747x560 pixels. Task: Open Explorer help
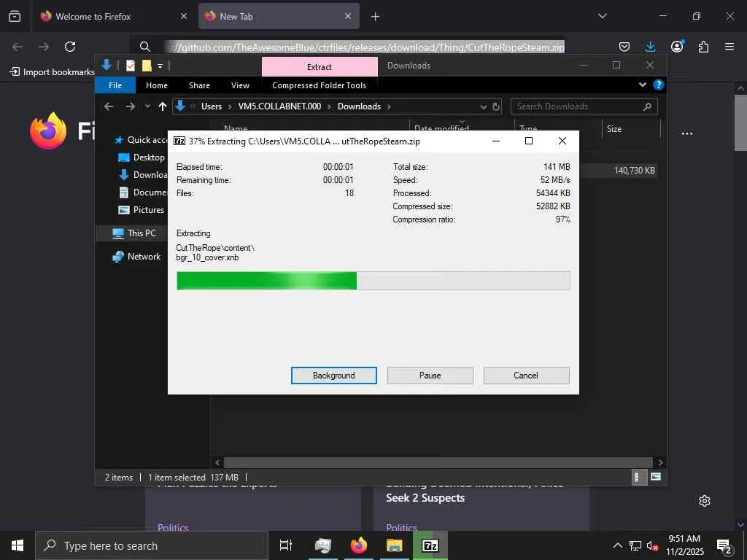pos(659,85)
